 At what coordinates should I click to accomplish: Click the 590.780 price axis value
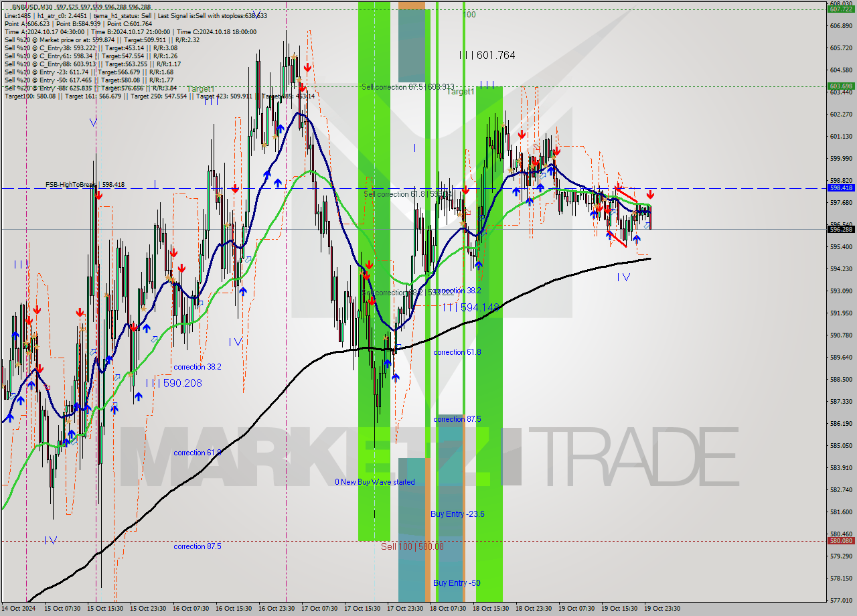click(x=841, y=335)
